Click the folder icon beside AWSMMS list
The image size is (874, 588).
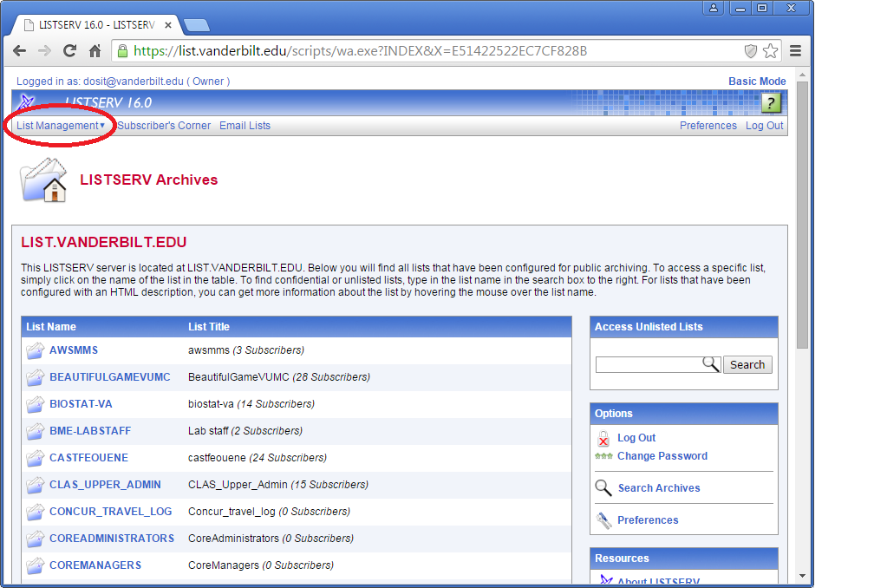point(35,350)
